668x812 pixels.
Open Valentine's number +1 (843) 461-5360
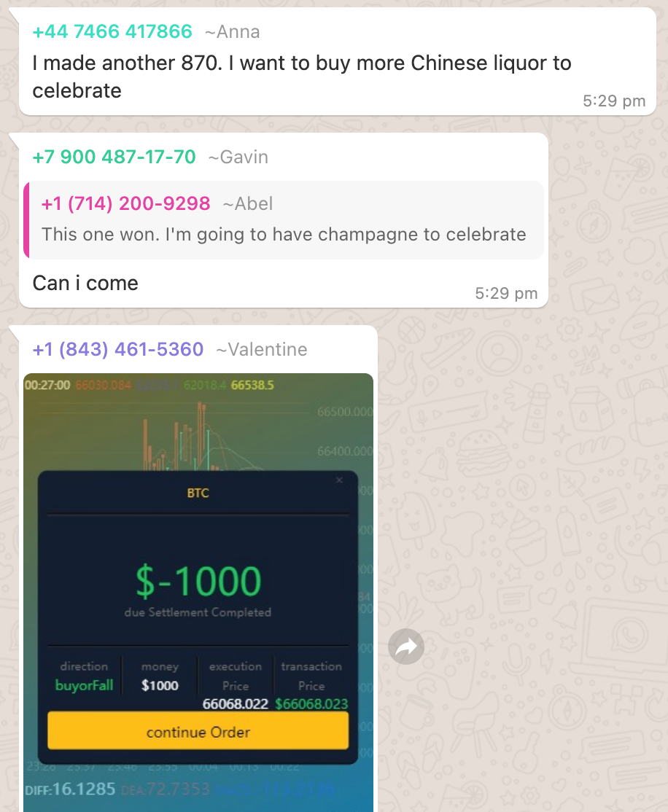tap(118, 350)
